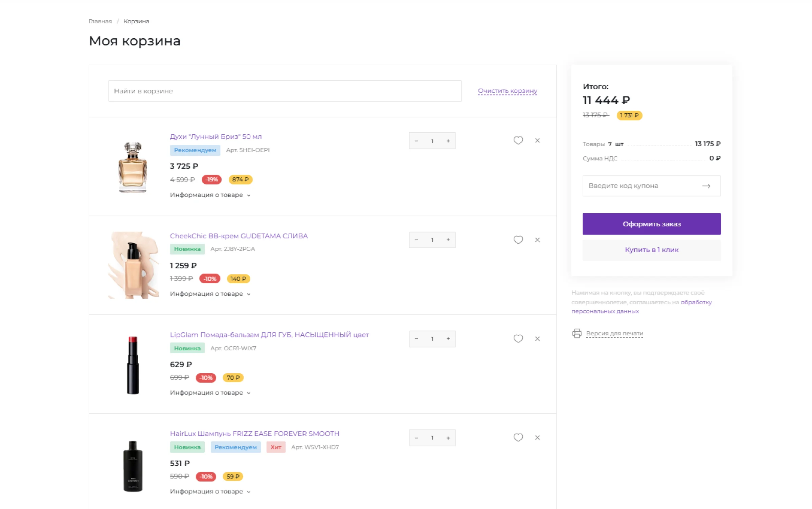This screenshot has height=509, width=812.
Task: Expand product info for LipGlam lipstick
Action: point(210,393)
